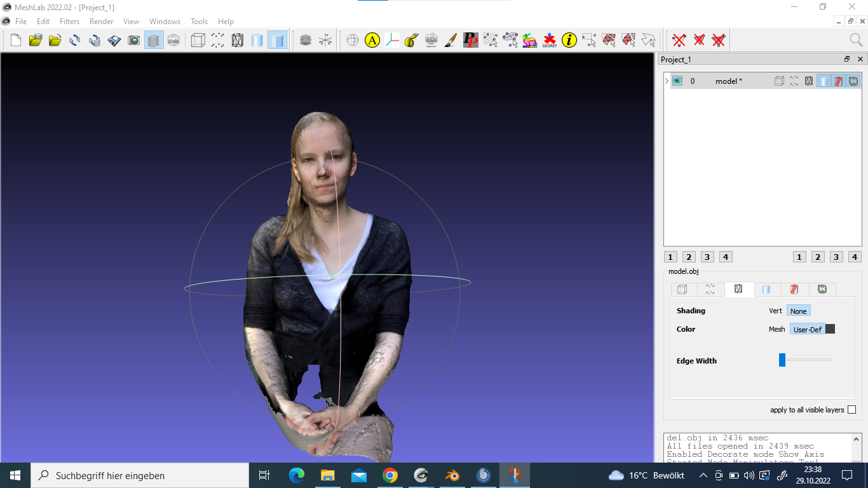Screen dimensions: 868x488
Task: Open the Filters menu
Action: [69, 22]
